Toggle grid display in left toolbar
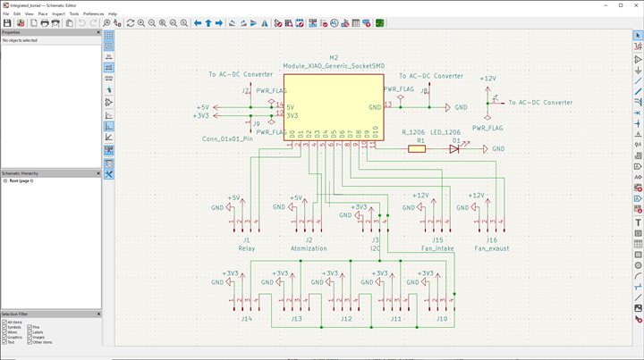644x360 pixels. tap(109, 36)
